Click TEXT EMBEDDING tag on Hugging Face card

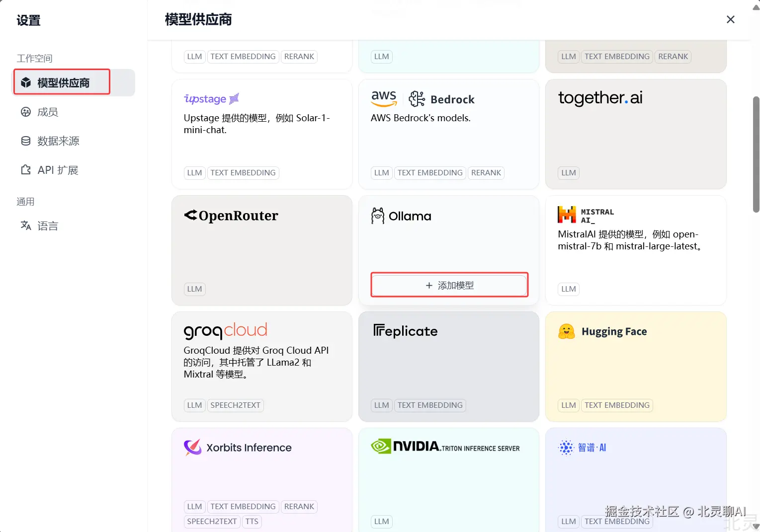[617, 405]
